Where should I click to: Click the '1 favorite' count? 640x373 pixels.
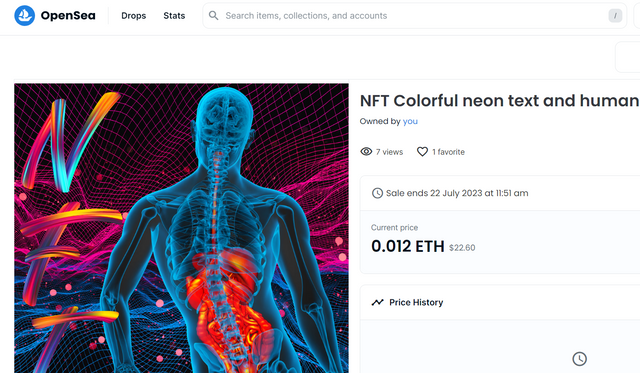(x=449, y=152)
